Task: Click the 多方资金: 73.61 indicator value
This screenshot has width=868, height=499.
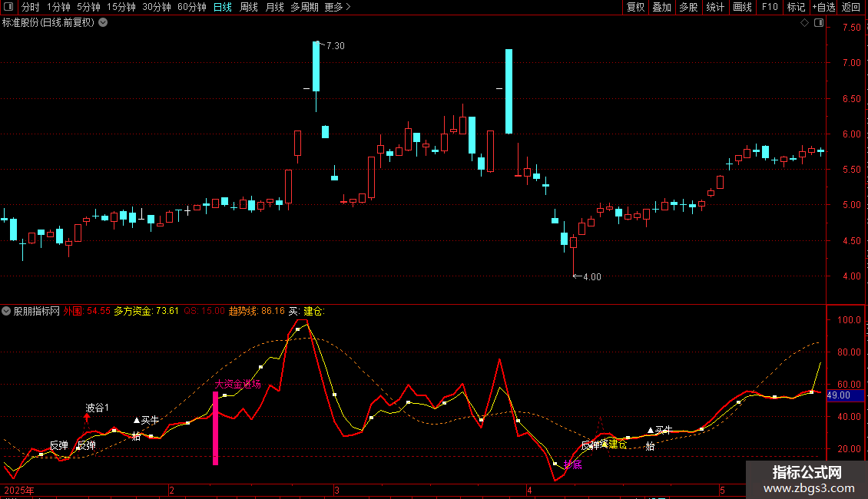Action: [146, 311]
